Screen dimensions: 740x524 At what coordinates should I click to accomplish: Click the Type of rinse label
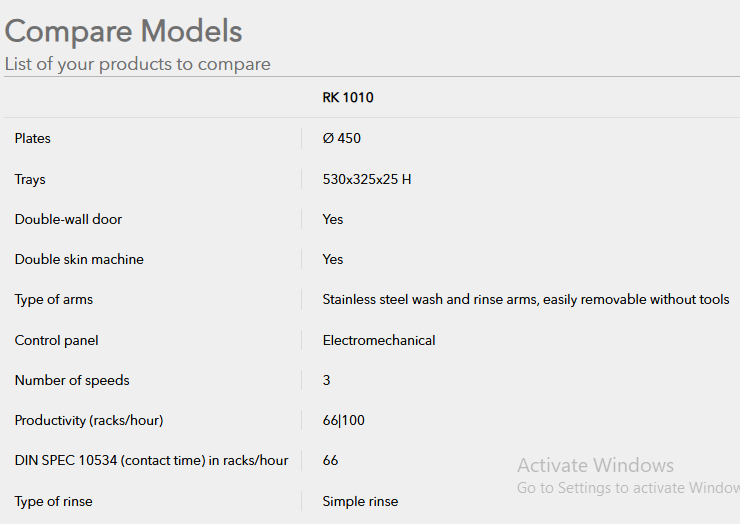(54, 501)
